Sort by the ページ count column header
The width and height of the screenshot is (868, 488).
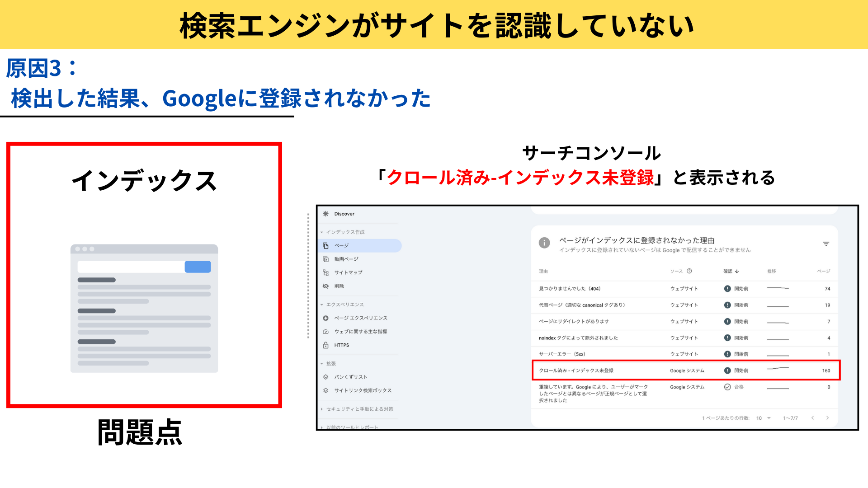pos(824,272)
